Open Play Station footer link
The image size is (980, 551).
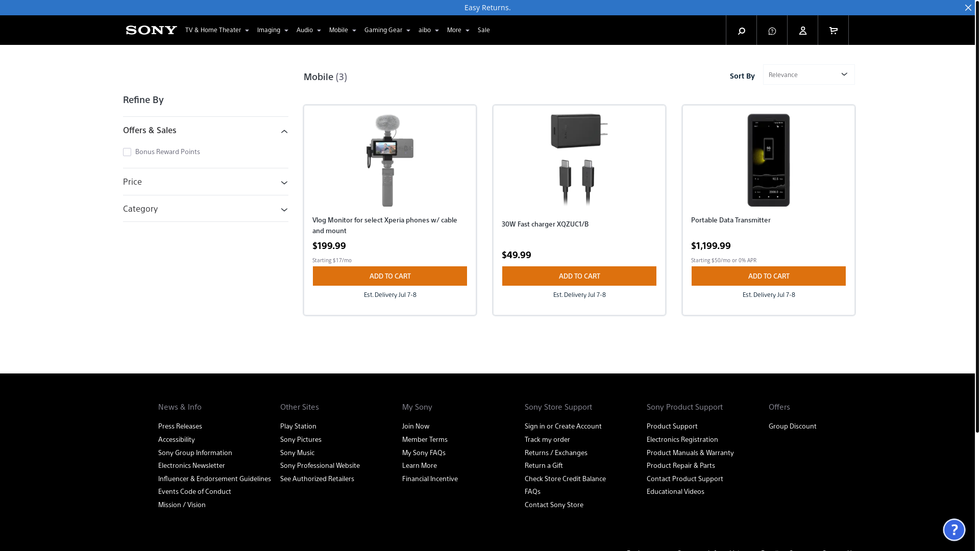click(x=298, y=427)
